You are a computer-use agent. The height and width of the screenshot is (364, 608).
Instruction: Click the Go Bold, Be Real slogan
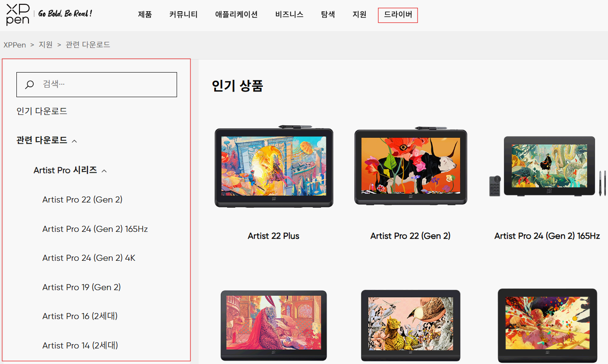65,13
